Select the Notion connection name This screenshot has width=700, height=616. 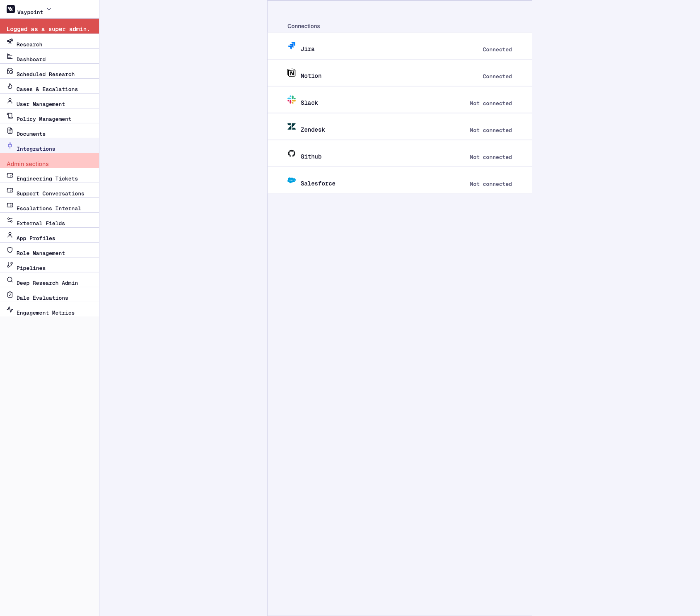311,76
